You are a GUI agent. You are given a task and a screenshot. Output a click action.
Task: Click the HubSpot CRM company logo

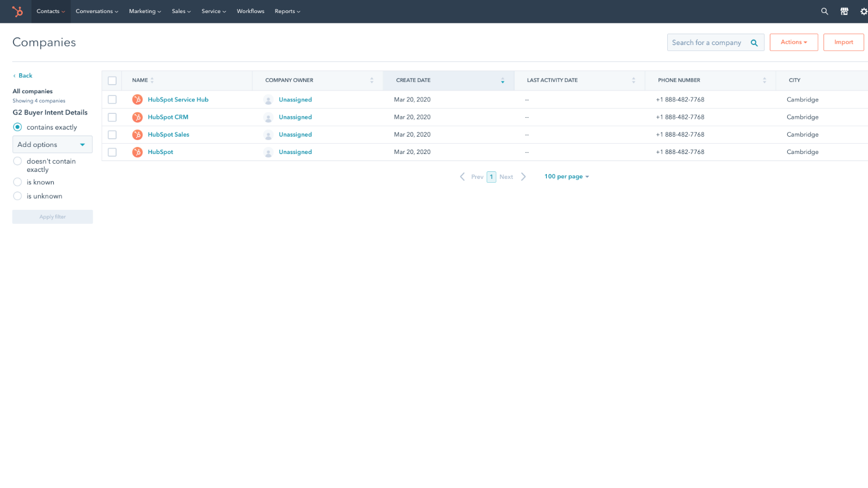click(x=138, y=117)
